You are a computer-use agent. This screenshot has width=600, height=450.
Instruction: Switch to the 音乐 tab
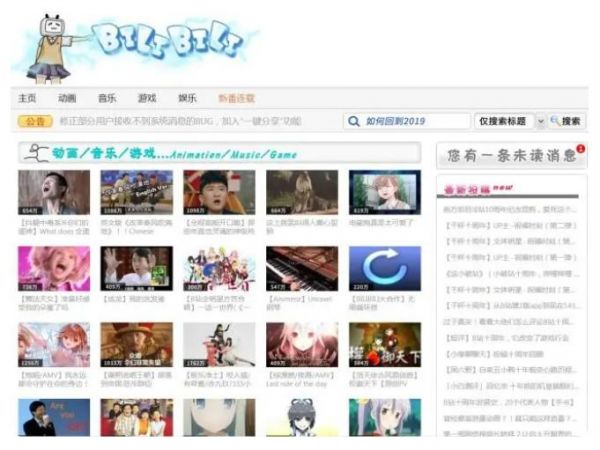coord(107,98)
